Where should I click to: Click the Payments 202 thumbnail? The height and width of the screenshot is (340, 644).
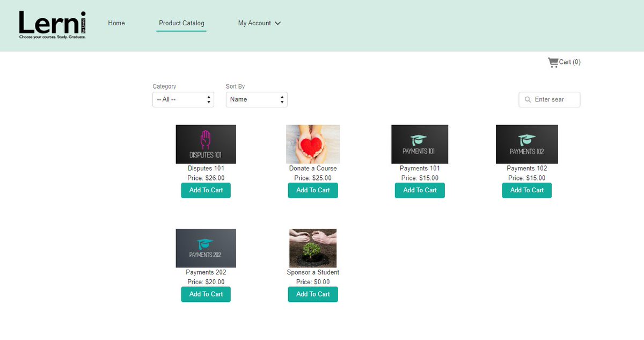206,248
